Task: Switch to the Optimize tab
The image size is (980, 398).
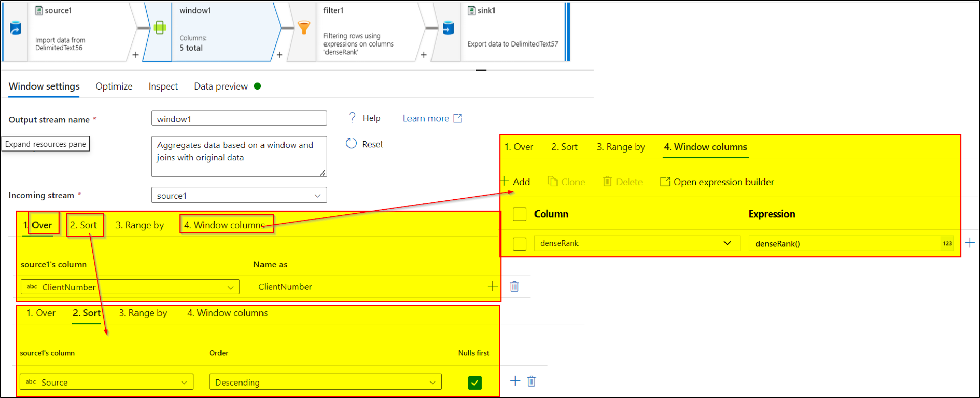Action: click(x=114, y=86)
